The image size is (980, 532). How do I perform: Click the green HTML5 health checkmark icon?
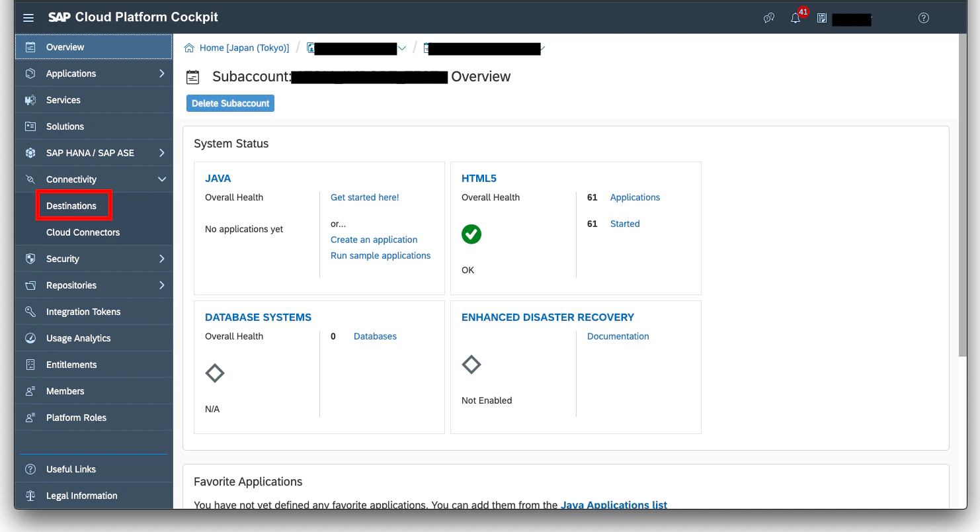coord(471,234)
